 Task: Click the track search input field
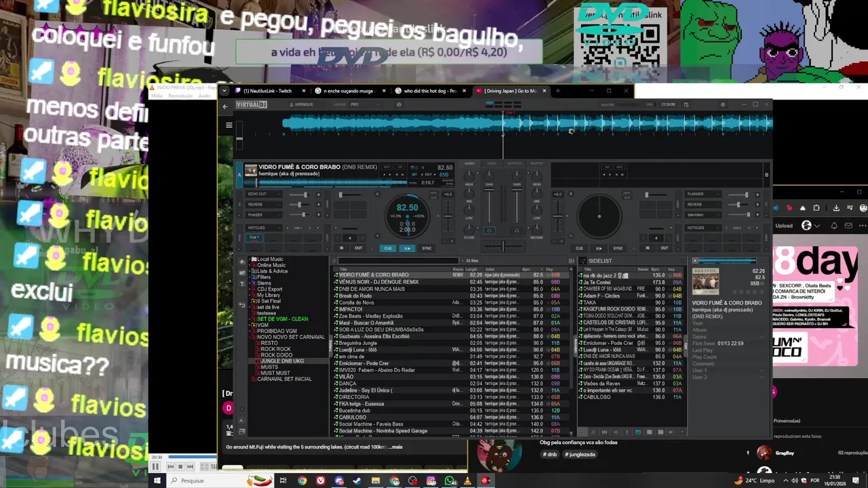[x=398, y=260]
